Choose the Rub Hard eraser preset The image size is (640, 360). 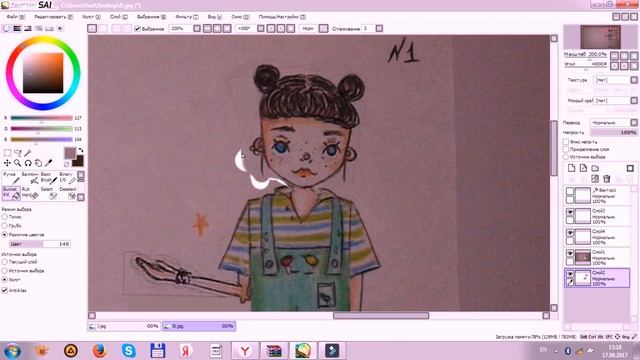[x=30, y=193]
